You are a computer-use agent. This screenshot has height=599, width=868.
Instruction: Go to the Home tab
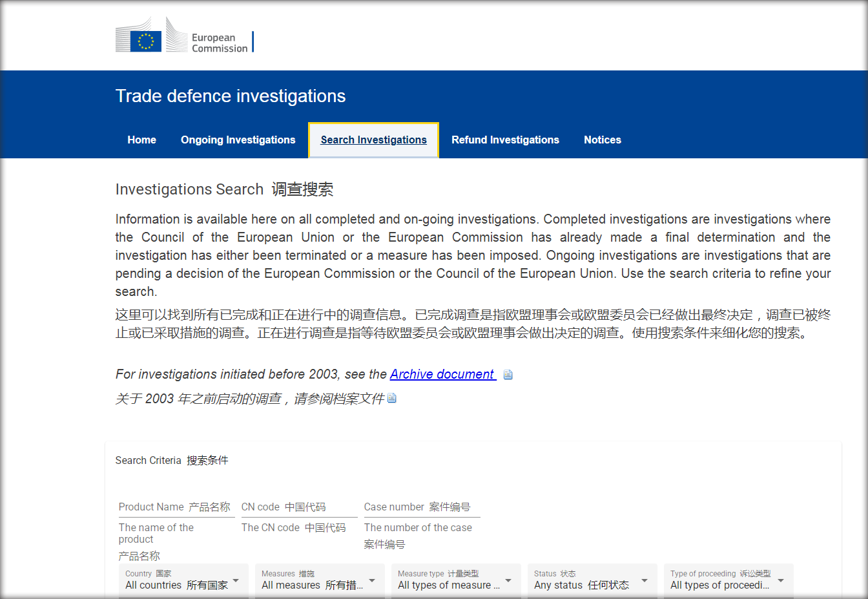click(141, 140)
